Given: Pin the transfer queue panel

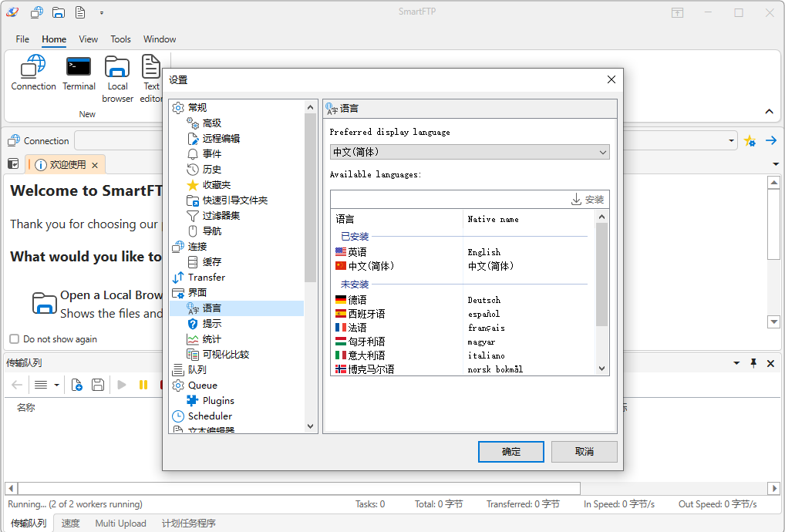Looking at the screenshot, I should 753,363.
